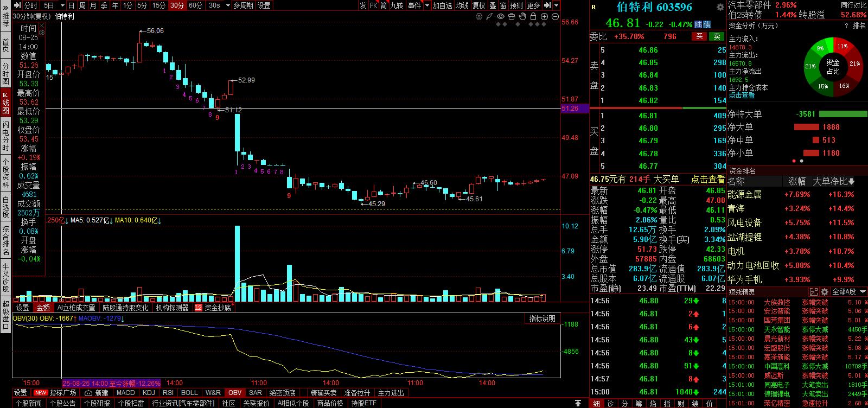Click the 至今涨幅-12.26% time marker

tap(112, 383)
